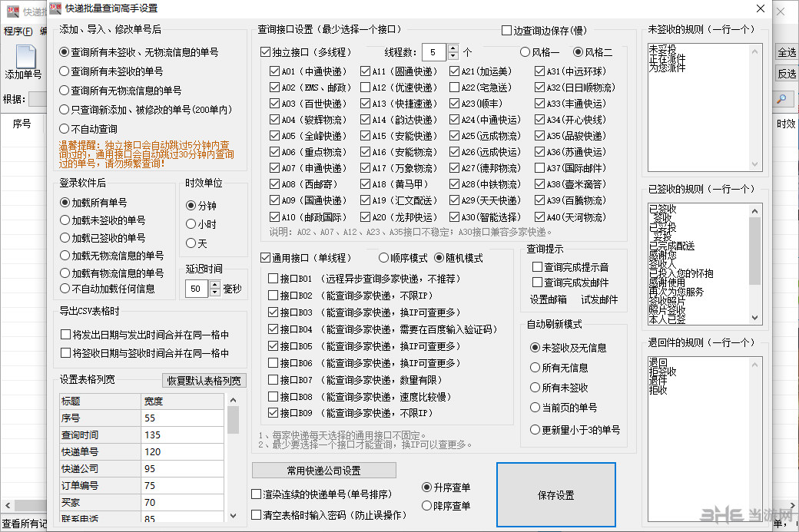Click width value 135 for 查询时间
The width and height of the screenshot is (799, 532).
[x=182, y=435]
